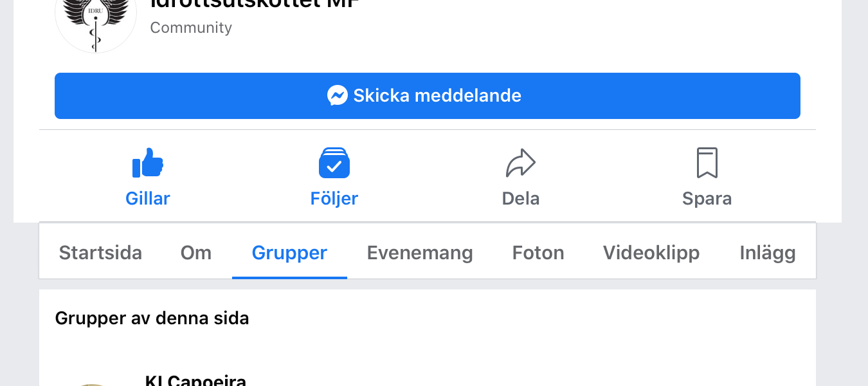This screenshot has width=868, height=386.
Task: Show the Foton tab
Action: (538, 253)
